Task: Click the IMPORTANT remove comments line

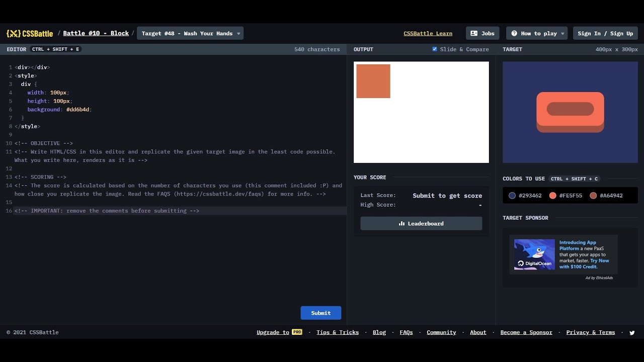Action: click(107, 211)
